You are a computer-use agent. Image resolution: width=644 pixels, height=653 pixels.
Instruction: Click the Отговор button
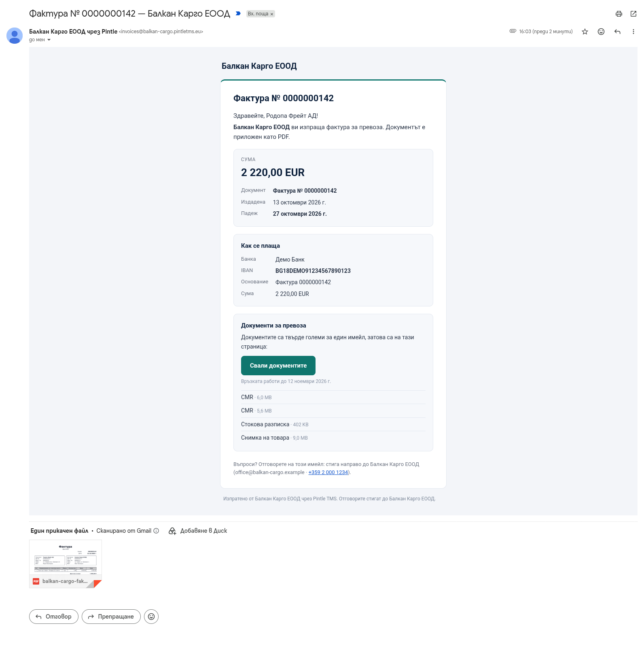click(x=54, y=617)
